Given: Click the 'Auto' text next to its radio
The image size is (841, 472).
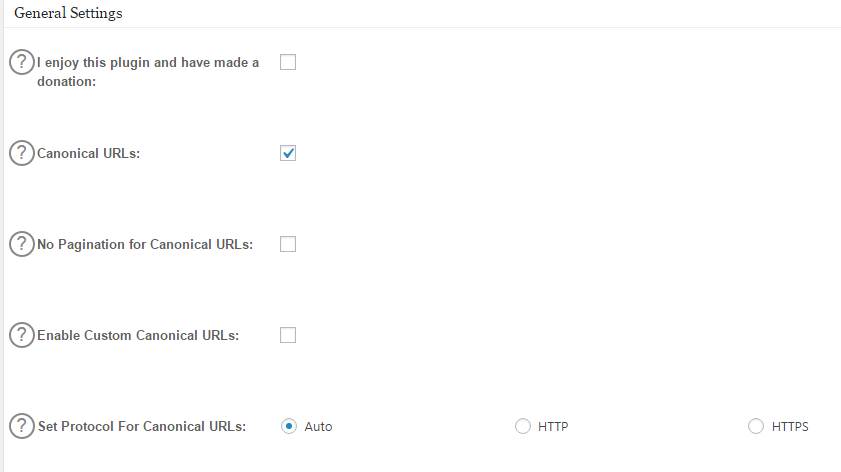Looking at the screenshot, I should coord(318,427).
